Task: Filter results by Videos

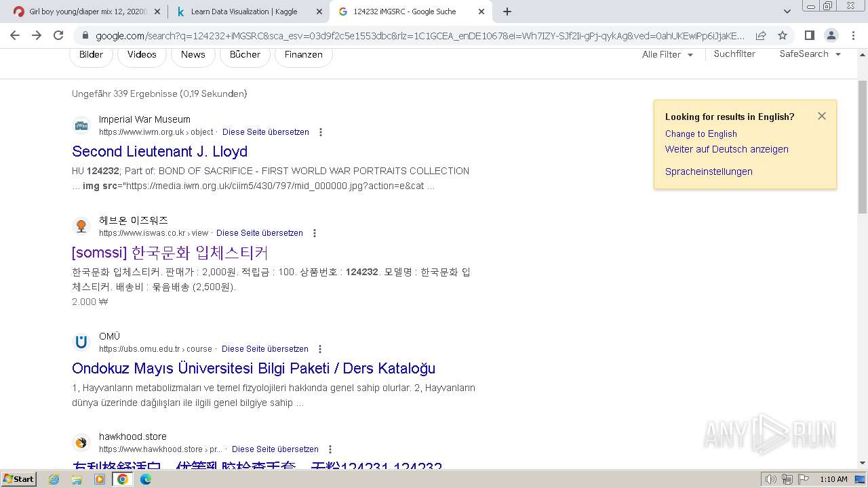Action: pyautogui.click(x=142, y=55)
